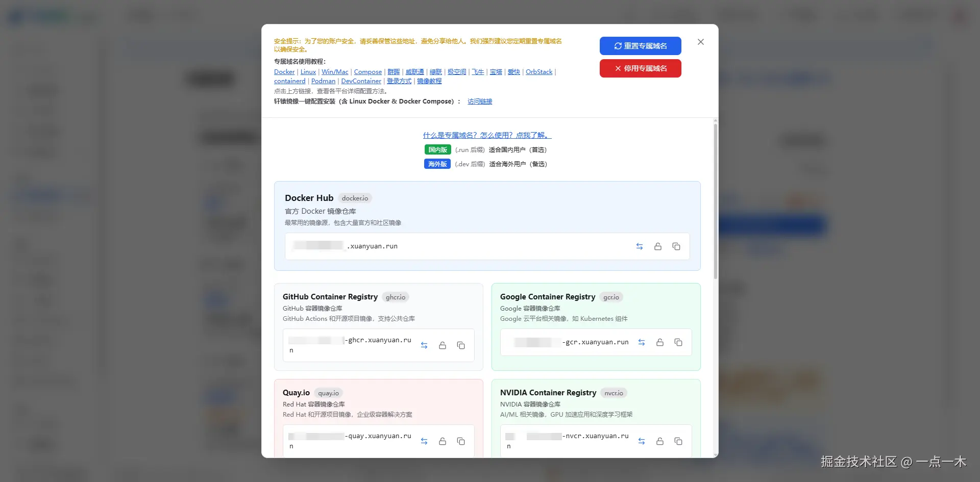Viewport: 980px width, 482px height.
Task: Click the 停用专属域名 button
Action: tap(641, 68)
